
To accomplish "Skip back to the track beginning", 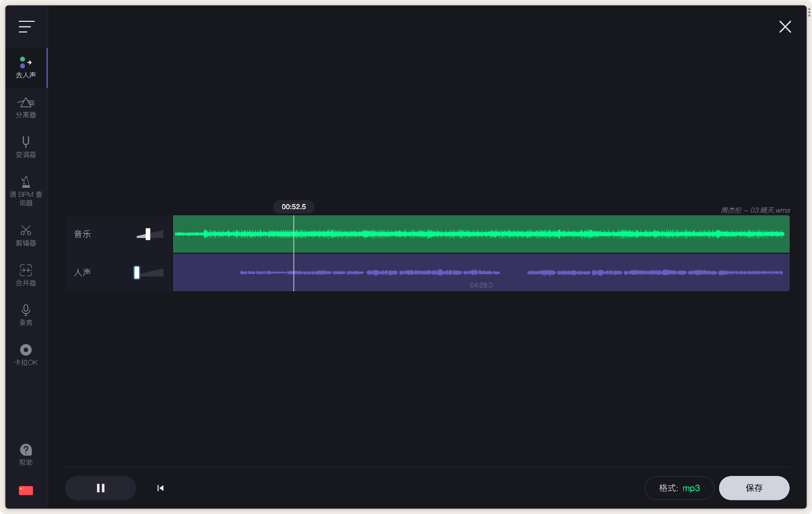I will click(x=160, y=488).
